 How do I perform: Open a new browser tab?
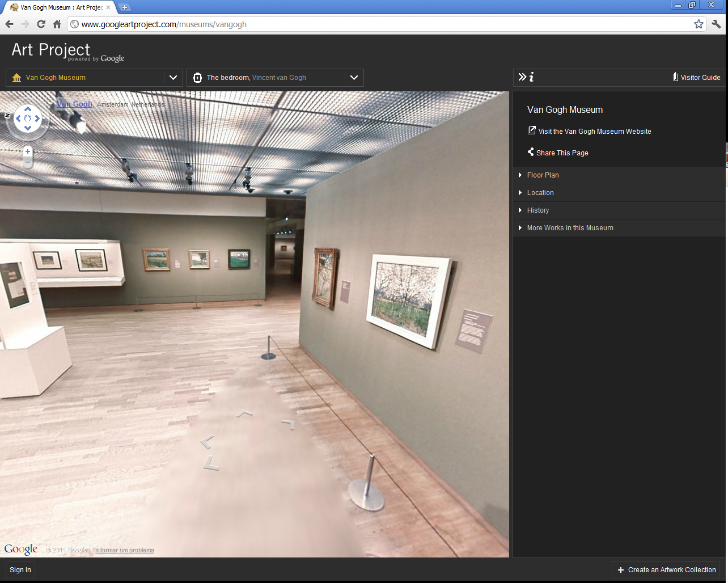coord(124,8)
